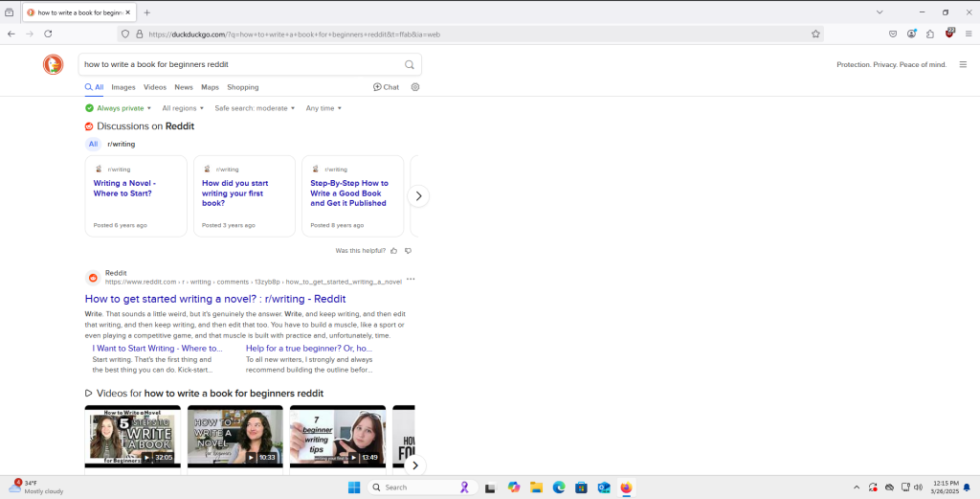Open the Extensions puzzle icon
This screenshot has height=499, width=980.
[930, 34]
